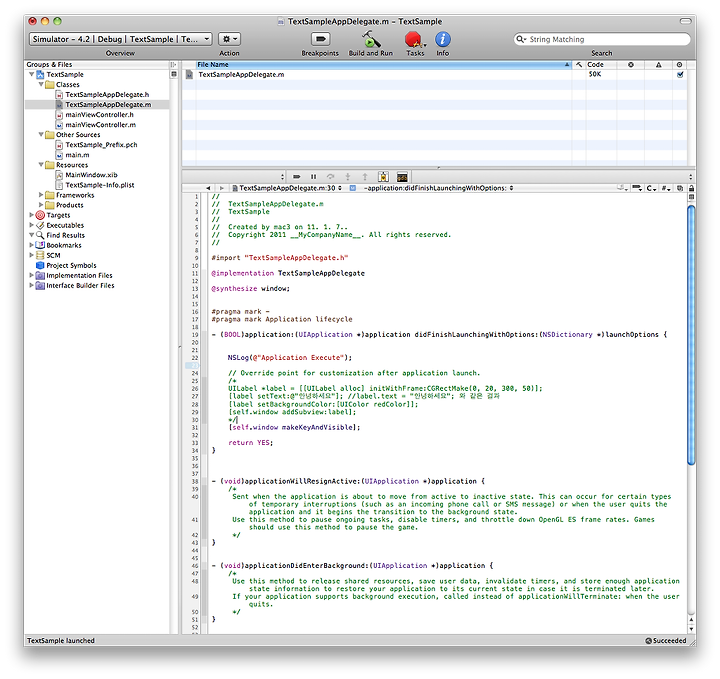Click the counterpart file icon
This screenshot has width=720, height=679.
[x=680, y=188]
